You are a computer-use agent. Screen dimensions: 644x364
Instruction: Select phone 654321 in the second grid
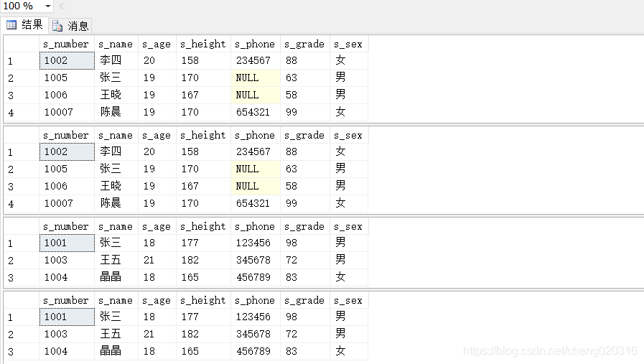[x=256, y=204]
